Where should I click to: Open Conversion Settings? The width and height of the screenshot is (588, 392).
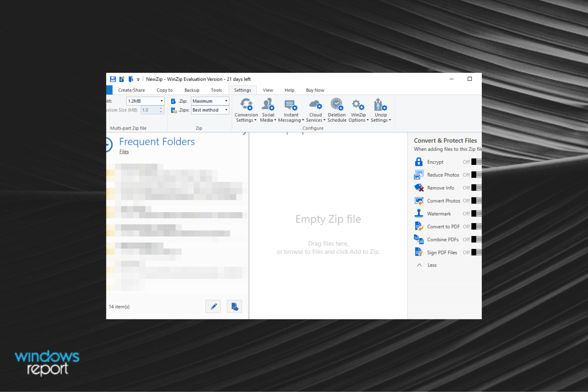[246, 111]
